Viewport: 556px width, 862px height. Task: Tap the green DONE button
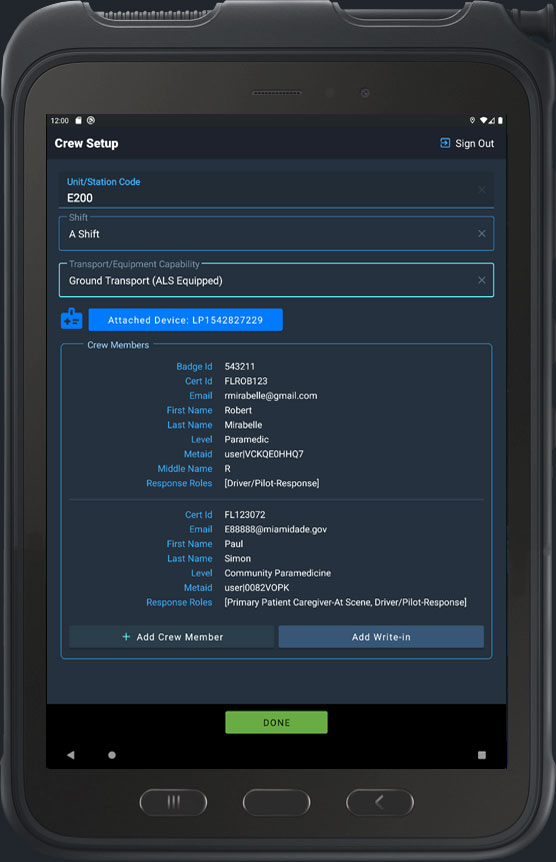276,722
